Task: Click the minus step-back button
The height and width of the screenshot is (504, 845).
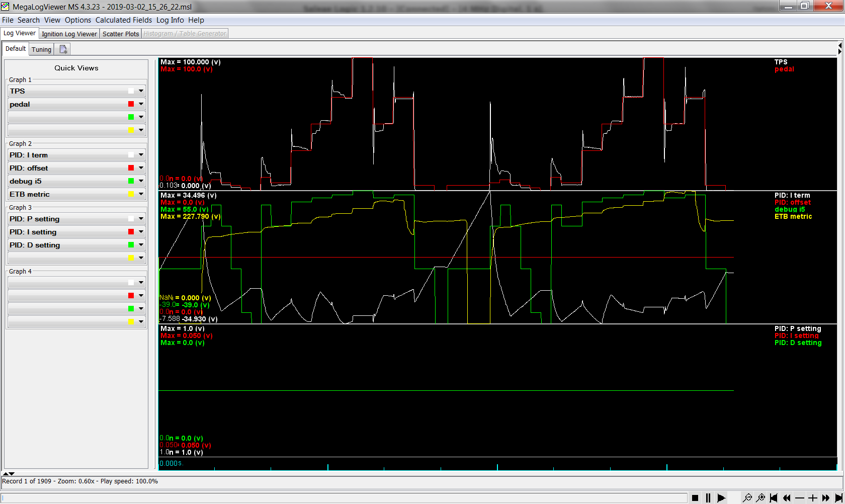Action: click(800, 498)
